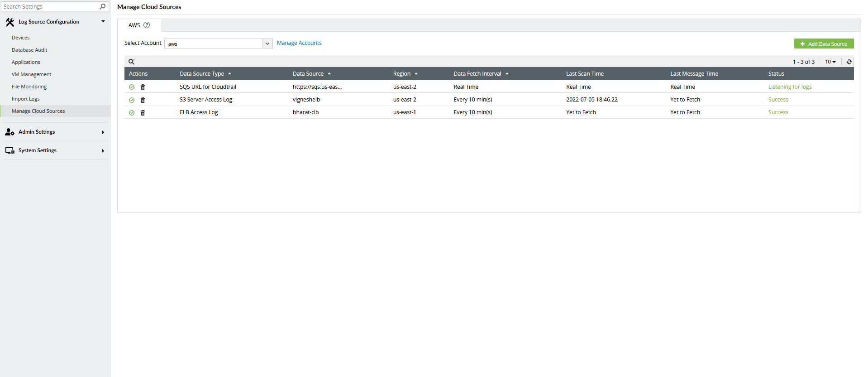The width and height of the screenshot is (868, 377).
Task: Toggle enable status for ELB Access Log
Action: click(132, 113)
